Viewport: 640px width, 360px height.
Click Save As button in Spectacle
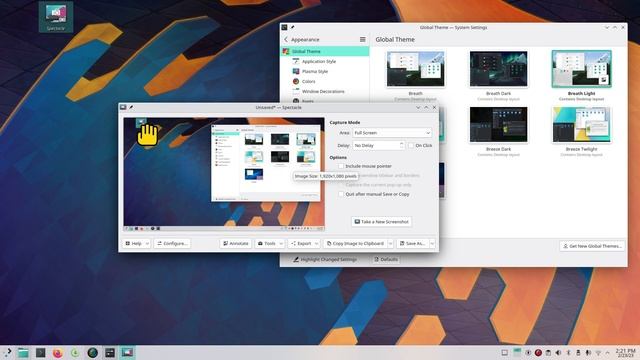[x=412, y=243]
